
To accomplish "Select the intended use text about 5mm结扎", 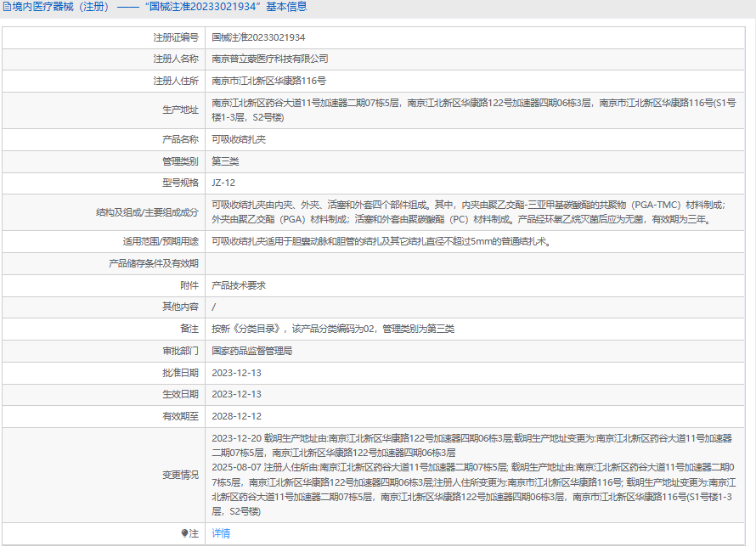I will coord(381,241).
